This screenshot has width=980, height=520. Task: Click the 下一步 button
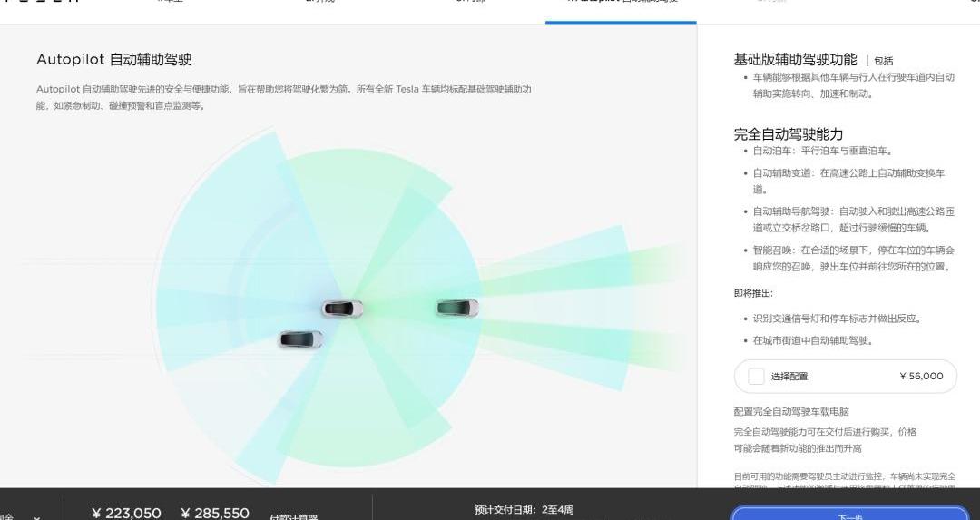pyautogui.click(x=850, y=514)
